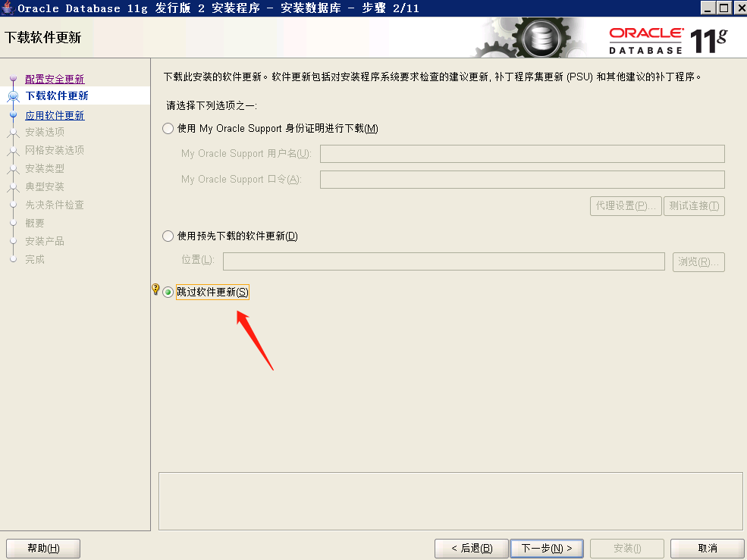This screenshot has height=560, width=747.
Task: Click the step bullet icon beside 配置安全更新
Action: coord(14,78)
